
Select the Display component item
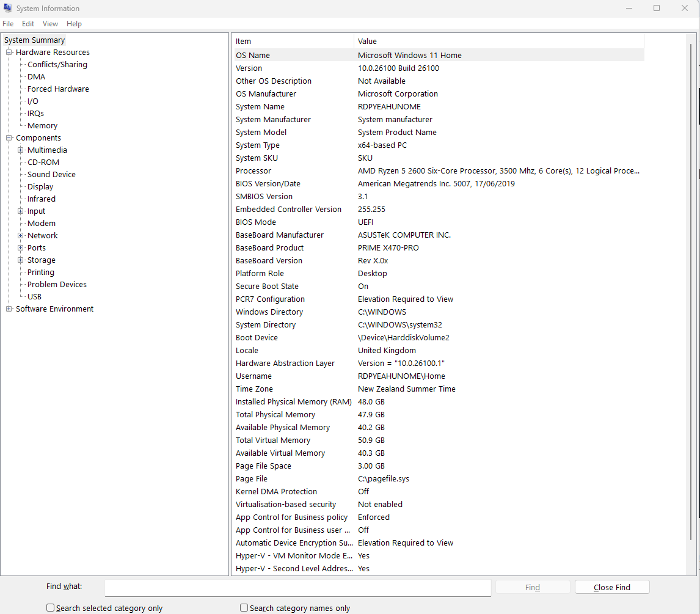click(x=40, y=187)
